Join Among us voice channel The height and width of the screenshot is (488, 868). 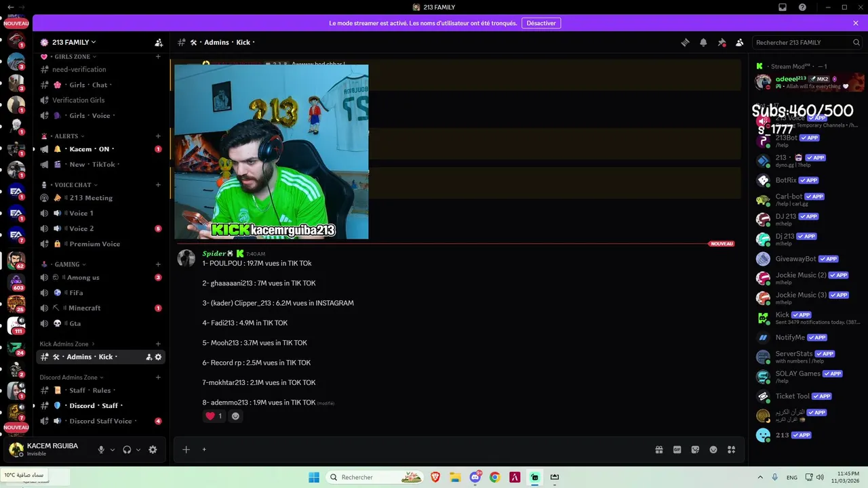click(100, 277)
